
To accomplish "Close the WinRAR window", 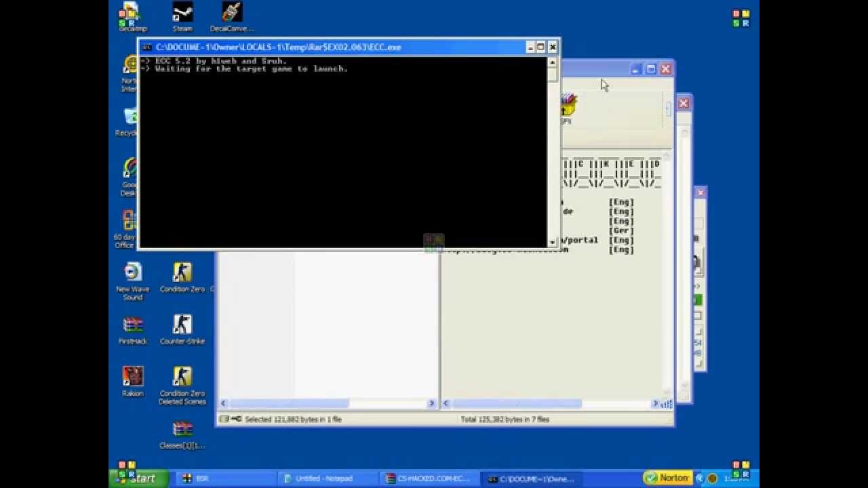I will 665,69.
